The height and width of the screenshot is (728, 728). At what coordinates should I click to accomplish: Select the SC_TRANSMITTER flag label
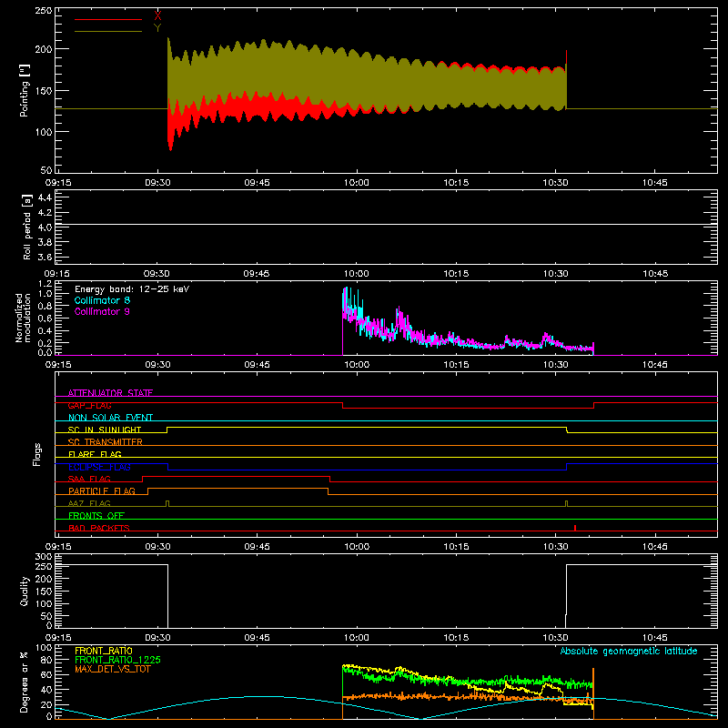(x=105, y=442)
